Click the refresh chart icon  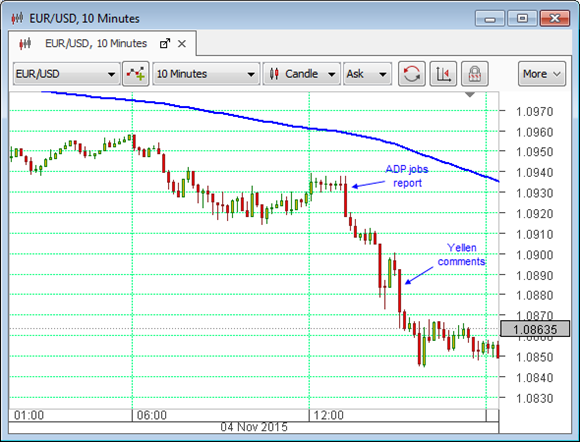point(412,74)
